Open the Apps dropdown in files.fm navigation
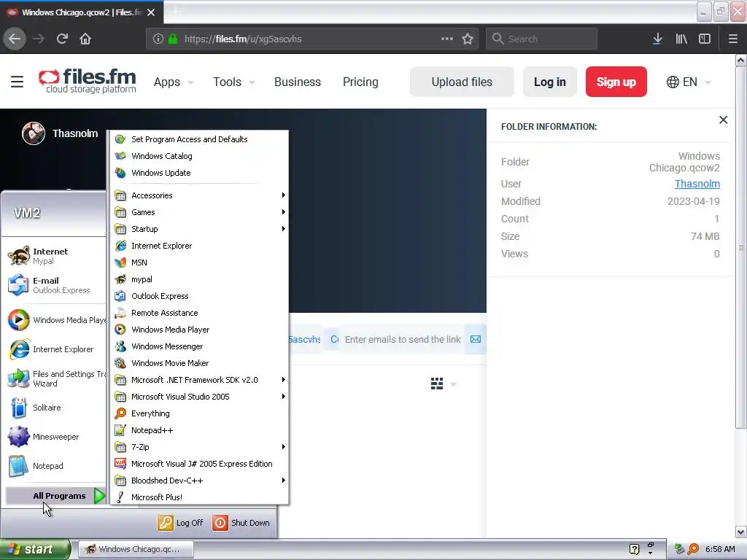The height and width of the screenshot is (560, 747). [174, 82]
